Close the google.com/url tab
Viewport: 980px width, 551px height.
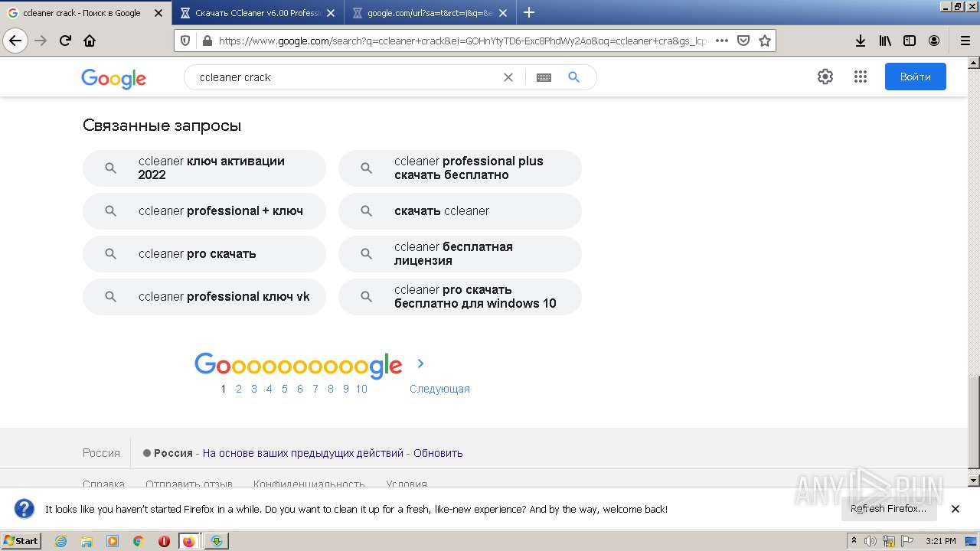[502, 13]
